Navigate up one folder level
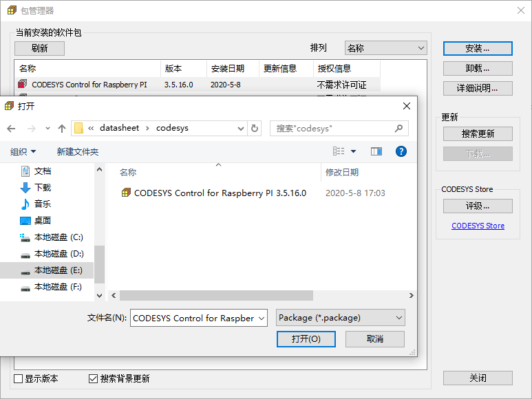The image size is (532, 399). coord(62,129)
